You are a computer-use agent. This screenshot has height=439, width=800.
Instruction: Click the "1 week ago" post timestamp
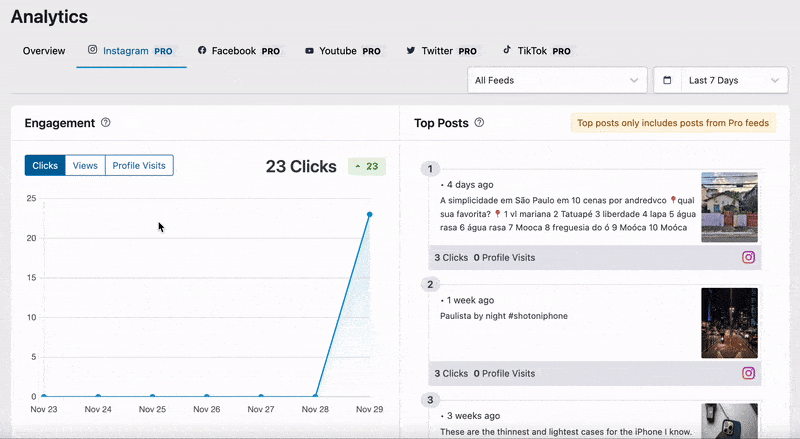pos(470,300)
